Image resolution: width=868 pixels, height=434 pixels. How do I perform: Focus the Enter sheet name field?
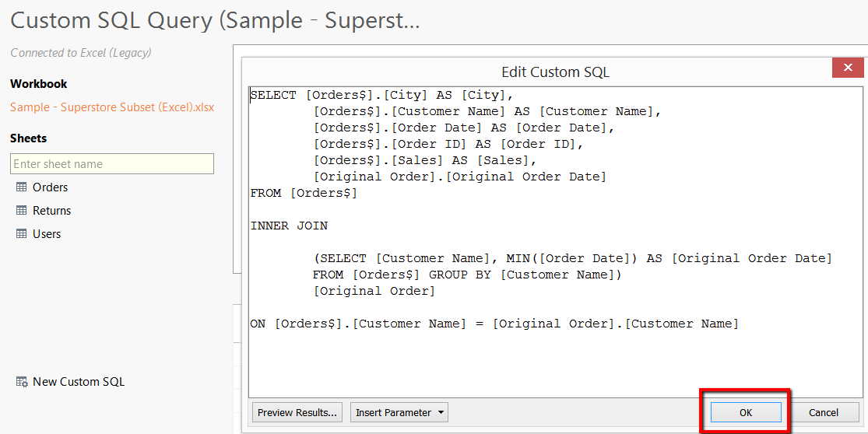(112, 163)
